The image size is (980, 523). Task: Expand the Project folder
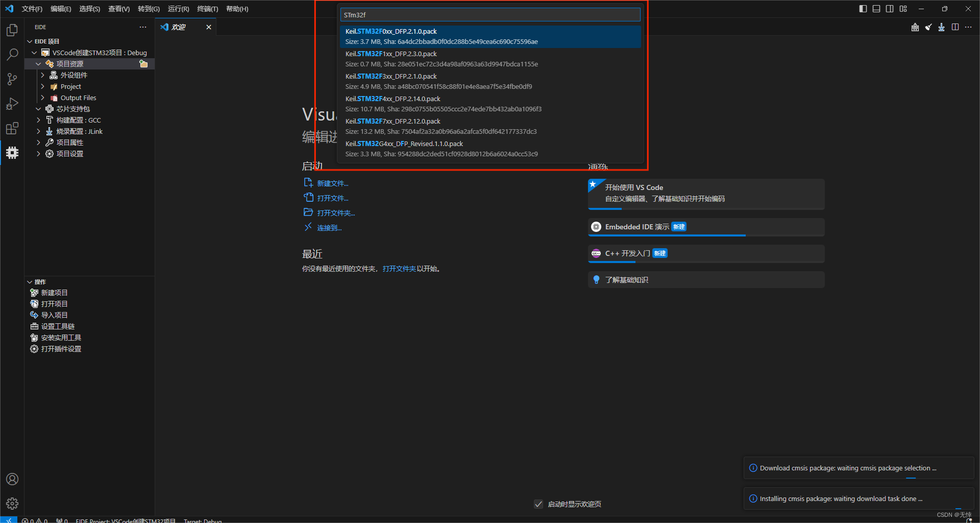pyautogui.click(x=42, y=86)
